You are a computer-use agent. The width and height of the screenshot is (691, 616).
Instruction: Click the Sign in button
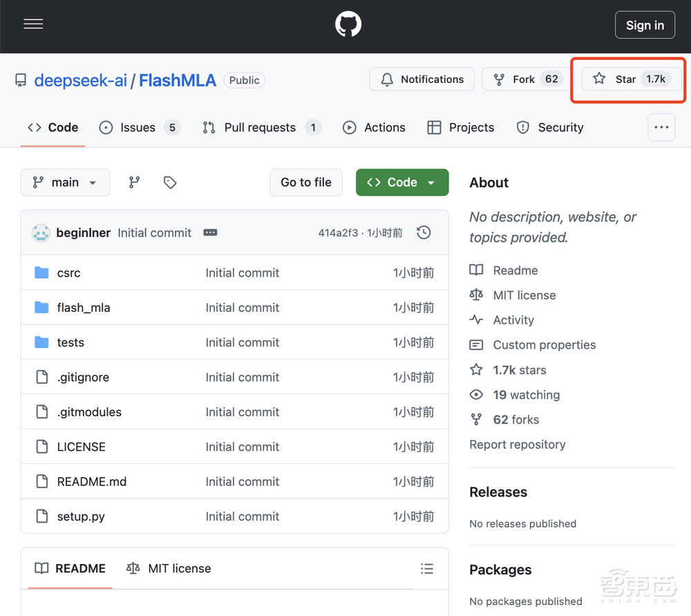[x=645, y=25]
